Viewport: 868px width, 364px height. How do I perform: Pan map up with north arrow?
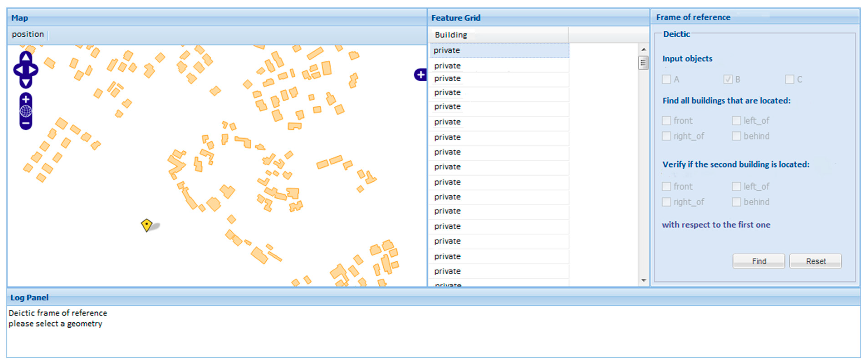26,57
